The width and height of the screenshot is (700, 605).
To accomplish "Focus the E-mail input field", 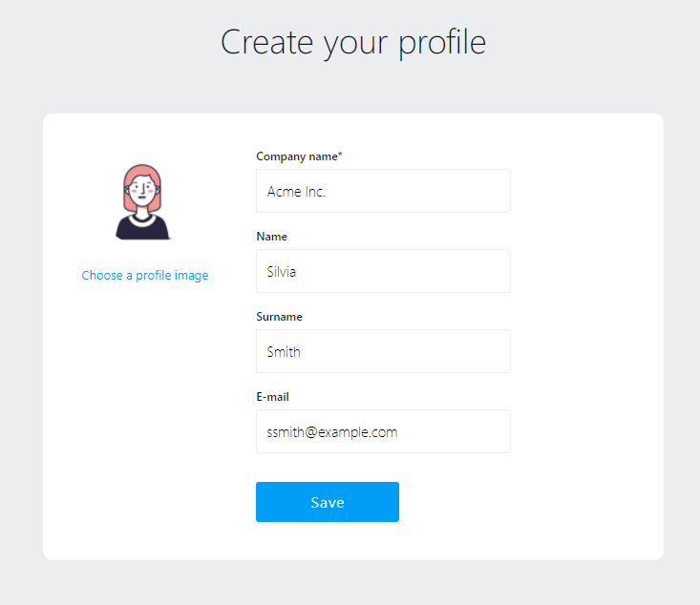I will pyautogui.click(x=383, y=431).
